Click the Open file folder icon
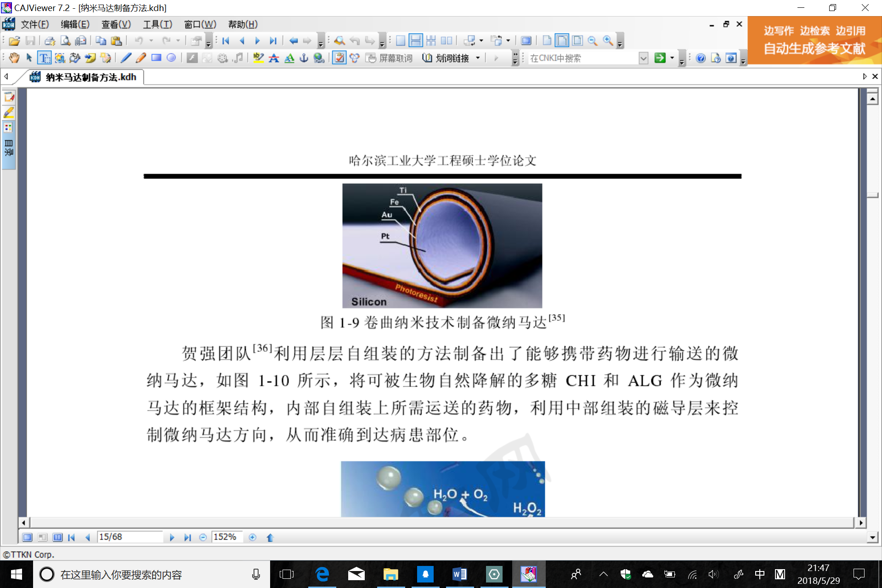Viewport: 882px width, 588px height. point(14,41)
